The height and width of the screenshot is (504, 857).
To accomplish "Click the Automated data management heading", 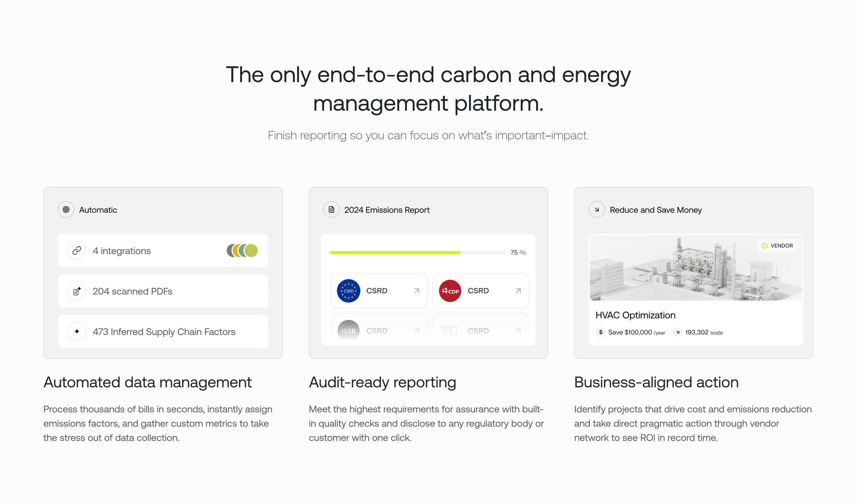I will pyautogui.click(x=148, y=383).
